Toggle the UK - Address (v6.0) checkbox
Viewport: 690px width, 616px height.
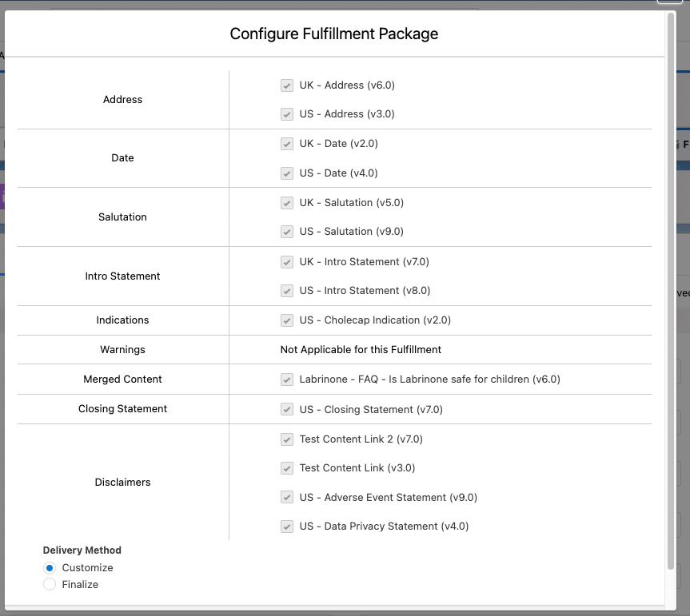coord(287,85)
